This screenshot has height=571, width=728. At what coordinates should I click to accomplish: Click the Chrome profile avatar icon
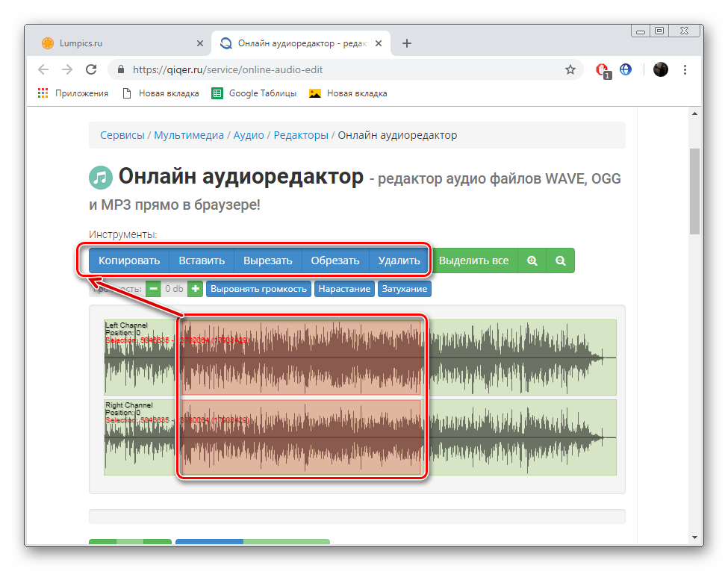tap(661, 69)
